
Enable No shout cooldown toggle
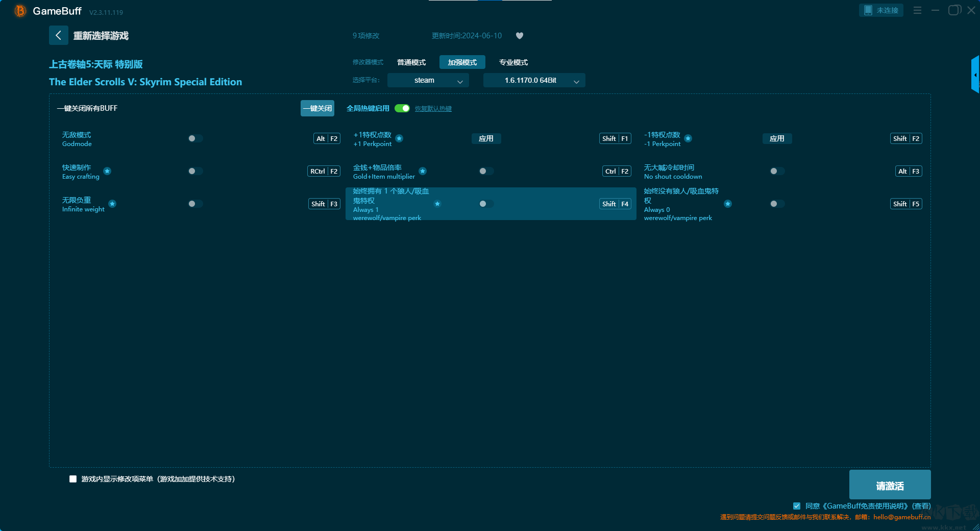[x=777, y=171]
